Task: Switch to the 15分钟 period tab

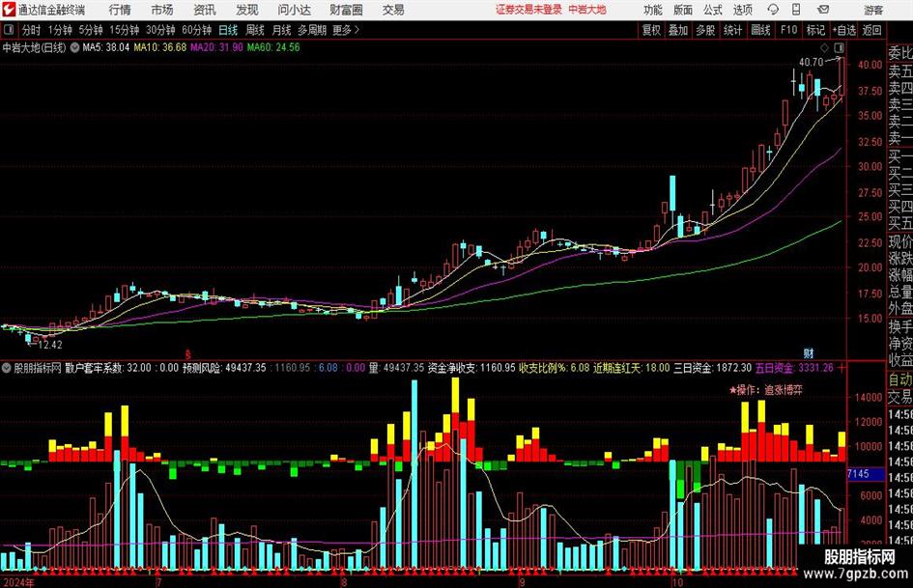Action: (125, 30)
